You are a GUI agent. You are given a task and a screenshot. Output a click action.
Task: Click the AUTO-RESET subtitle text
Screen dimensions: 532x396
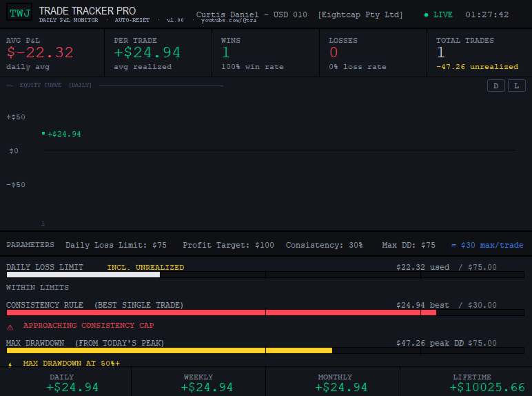click(x=132, y=21)
